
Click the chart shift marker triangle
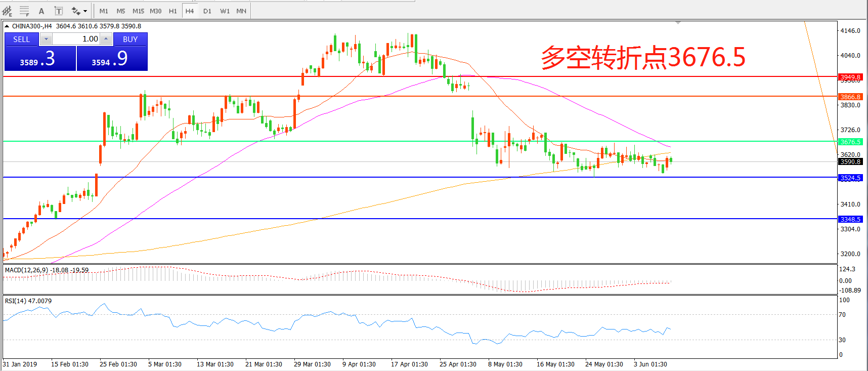tap(678, 23)
